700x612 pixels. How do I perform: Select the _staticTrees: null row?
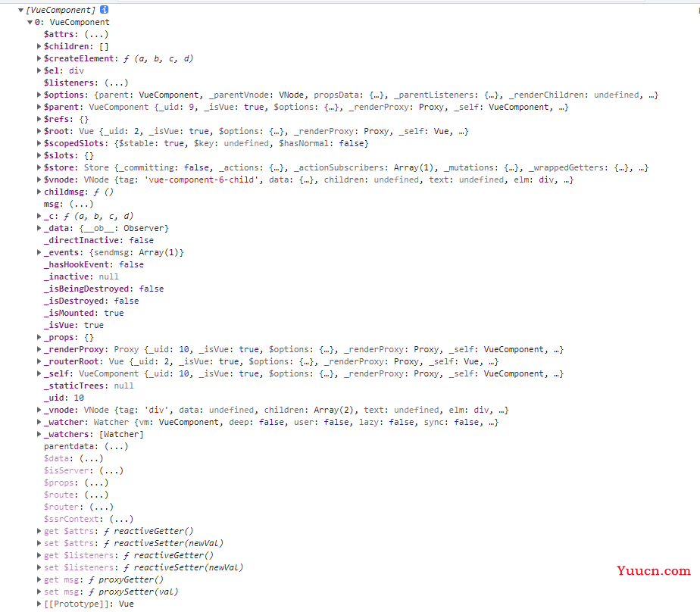pos(89,386)
